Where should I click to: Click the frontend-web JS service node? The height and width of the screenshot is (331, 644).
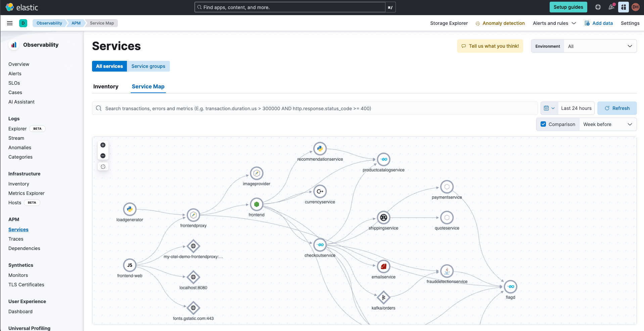[130, 265]
